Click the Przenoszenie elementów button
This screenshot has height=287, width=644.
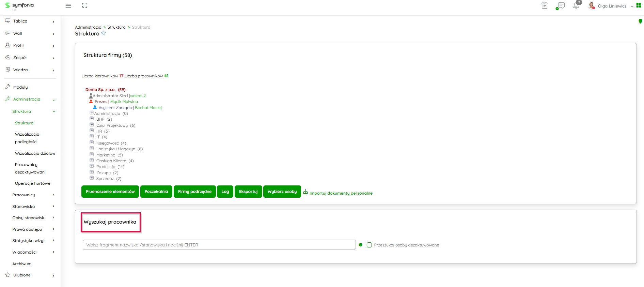(x=110, y=192)
